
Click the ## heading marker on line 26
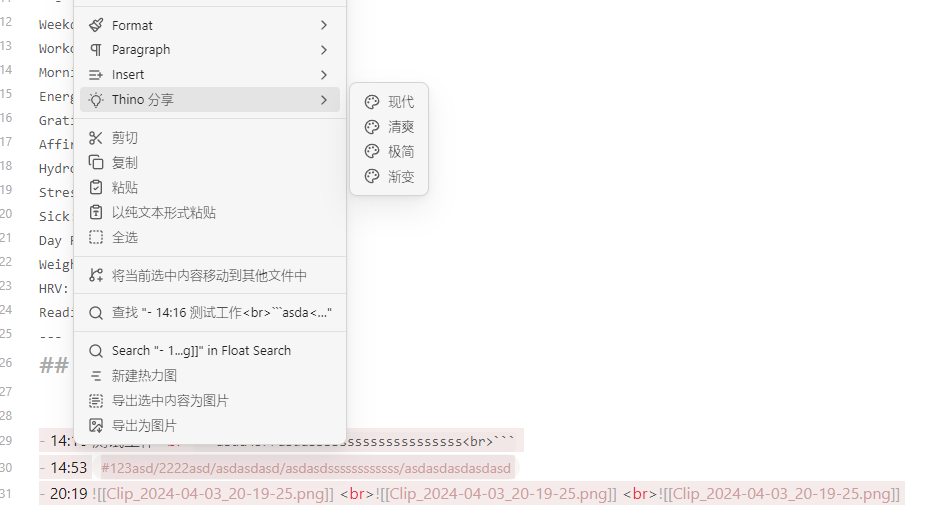tap(54, 365)
